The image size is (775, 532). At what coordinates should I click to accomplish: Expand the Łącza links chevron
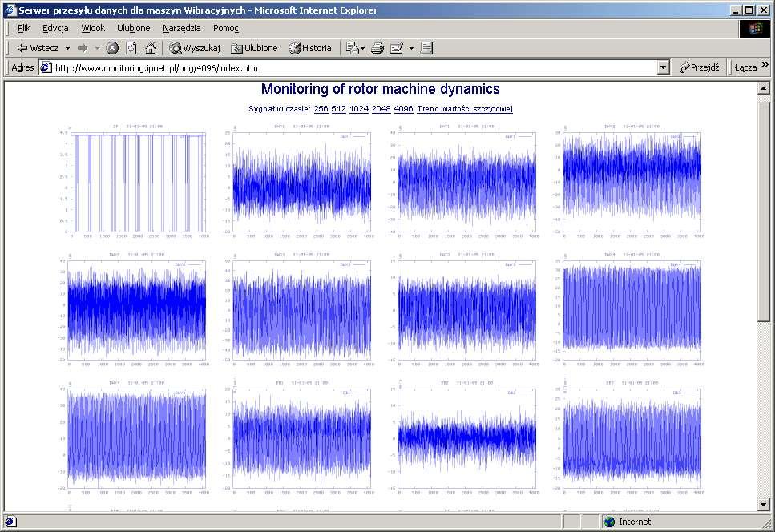point(765,65)
